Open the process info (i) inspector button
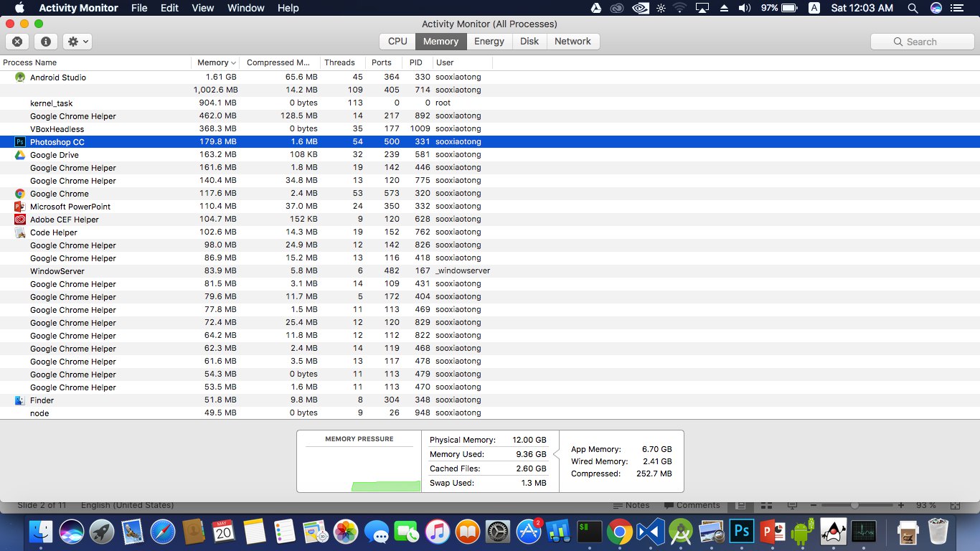 45,42
